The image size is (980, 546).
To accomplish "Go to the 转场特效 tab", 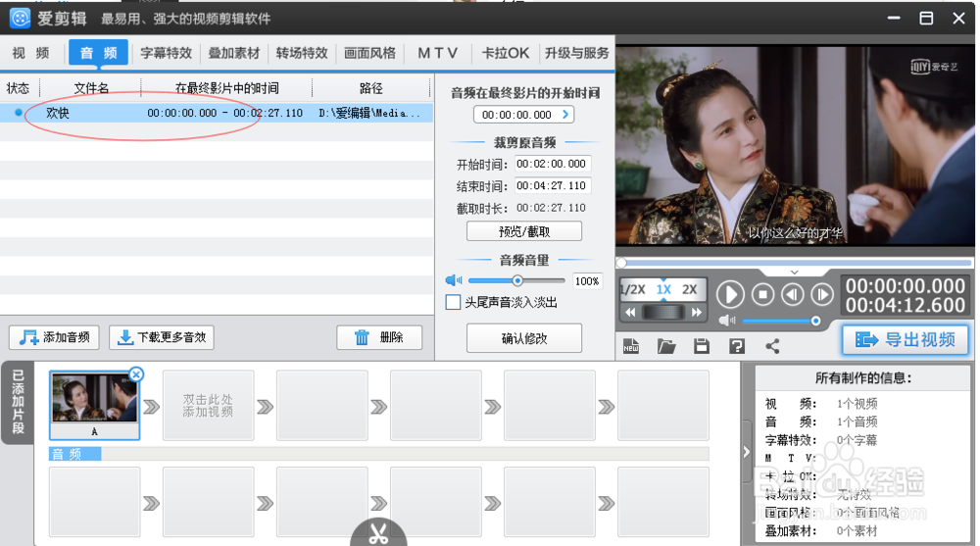I will [x=302, y=53].
